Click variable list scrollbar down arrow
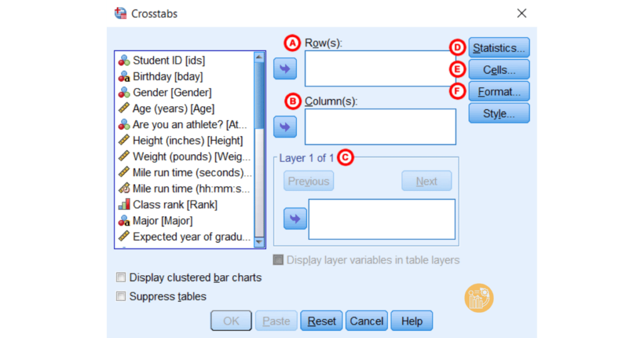This screenshot has height=338, width=644. pos(259,242)
